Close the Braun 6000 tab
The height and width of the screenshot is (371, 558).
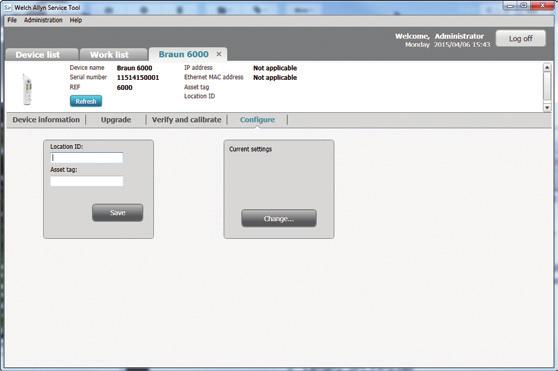coord(219,54)
